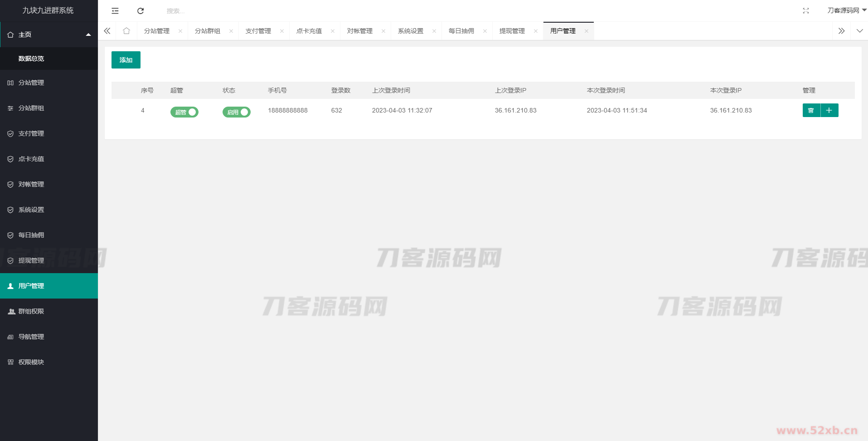
Task: Toggle the 启用 status switch
Action: [236, 112]
